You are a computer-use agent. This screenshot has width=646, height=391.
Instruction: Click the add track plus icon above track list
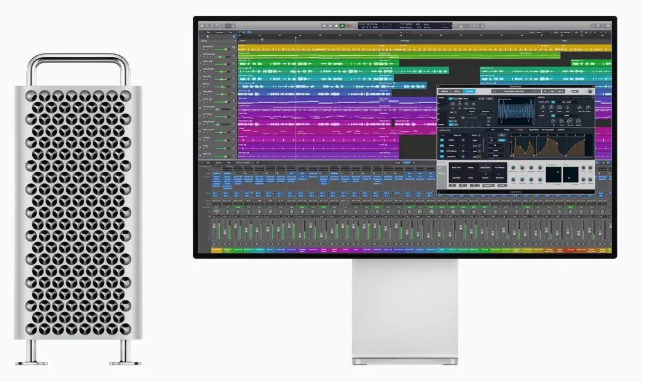[202, 36]
